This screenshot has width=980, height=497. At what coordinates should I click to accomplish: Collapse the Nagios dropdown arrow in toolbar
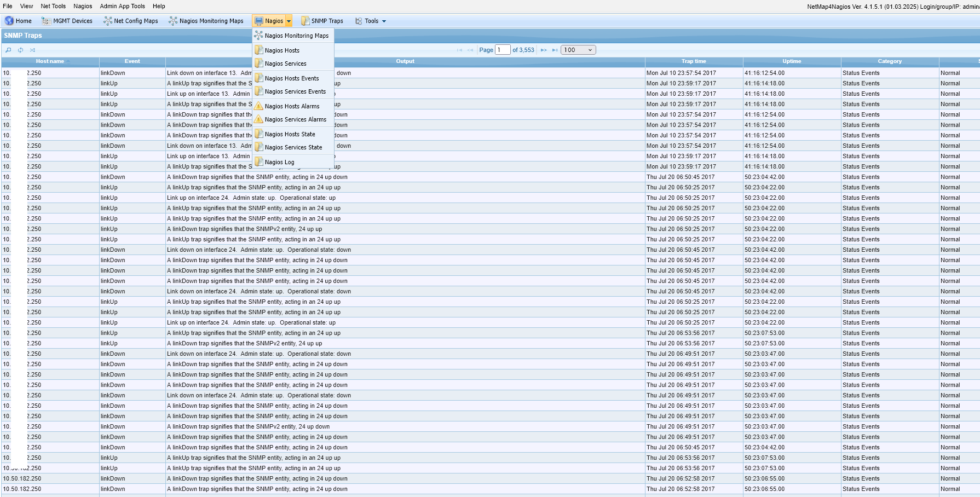click(289, 21)
